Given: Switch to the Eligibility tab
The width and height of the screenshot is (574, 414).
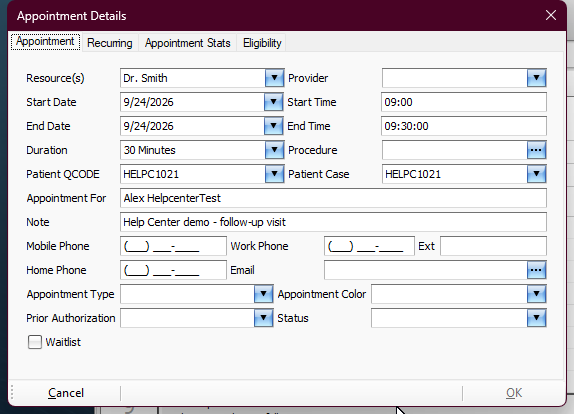Looking at the screenshot, I should pyautogui.click(x=262, y=43).
